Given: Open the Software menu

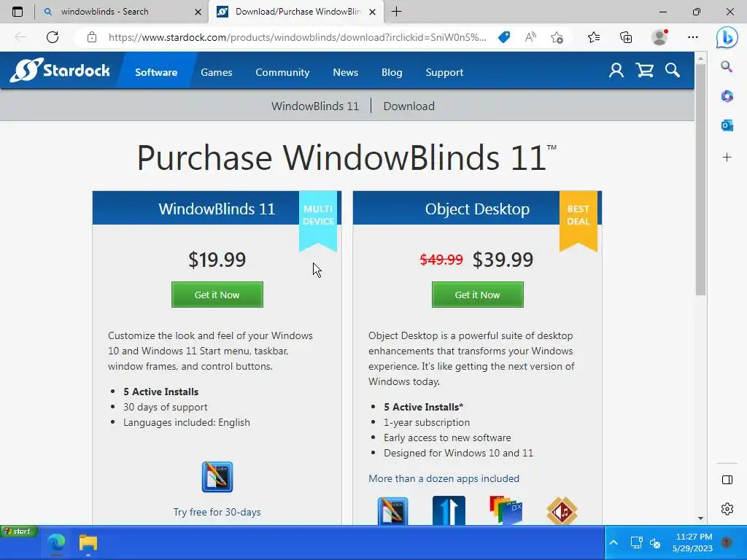Looking at the screenshot, I should (156, 72).
